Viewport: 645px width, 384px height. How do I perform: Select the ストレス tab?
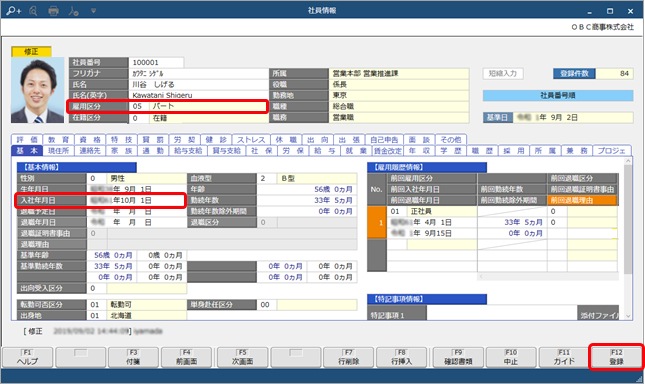coord(251,140)
